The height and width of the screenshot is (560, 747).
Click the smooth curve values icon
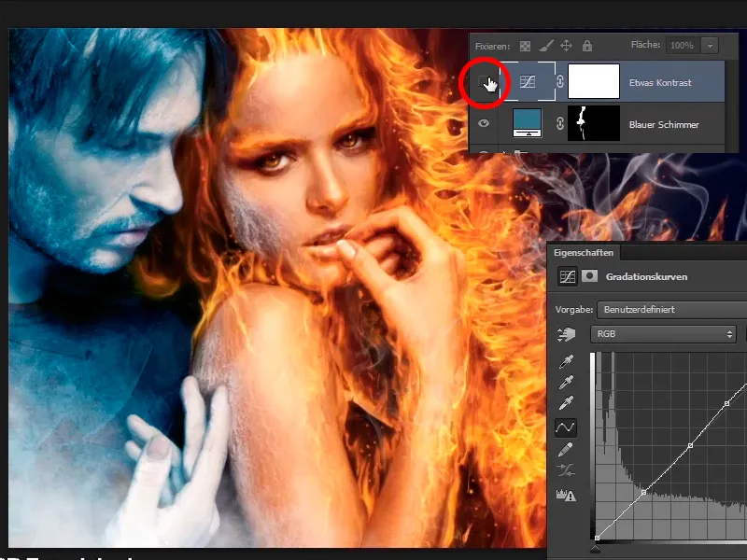pyautogui.click(x=566, y=470)
